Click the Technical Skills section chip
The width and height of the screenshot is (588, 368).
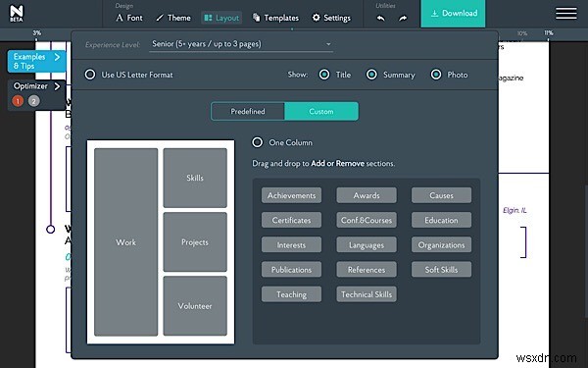tap(367, 294)
